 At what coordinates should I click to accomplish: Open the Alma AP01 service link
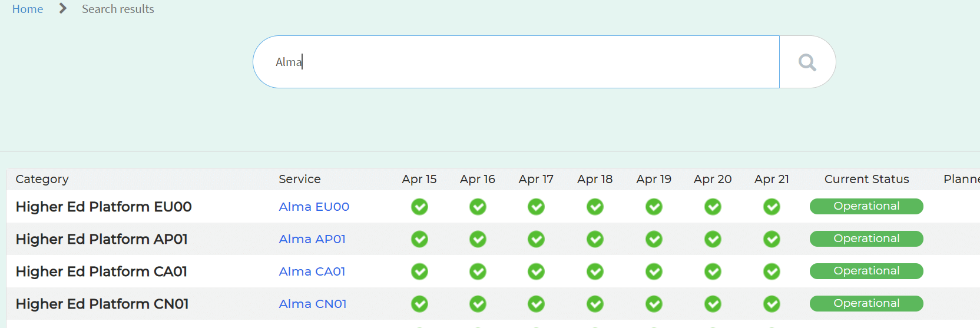click(312, 239)
